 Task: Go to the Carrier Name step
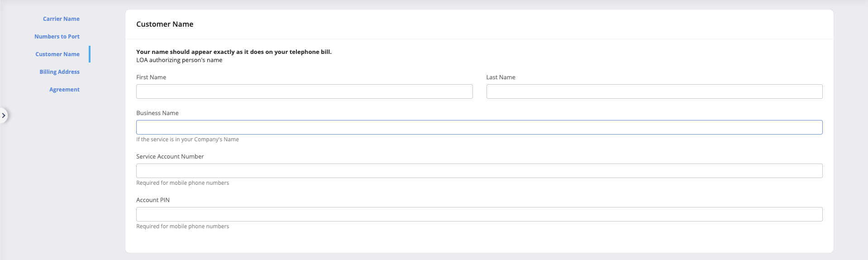pos(61,19)
